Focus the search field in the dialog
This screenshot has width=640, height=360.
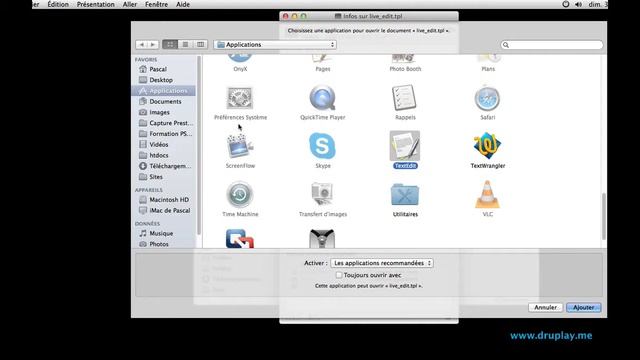(552, 45)
